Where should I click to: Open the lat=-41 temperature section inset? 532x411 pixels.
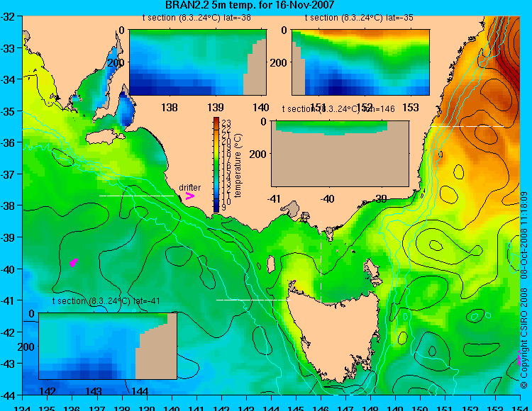click(108, 346)
